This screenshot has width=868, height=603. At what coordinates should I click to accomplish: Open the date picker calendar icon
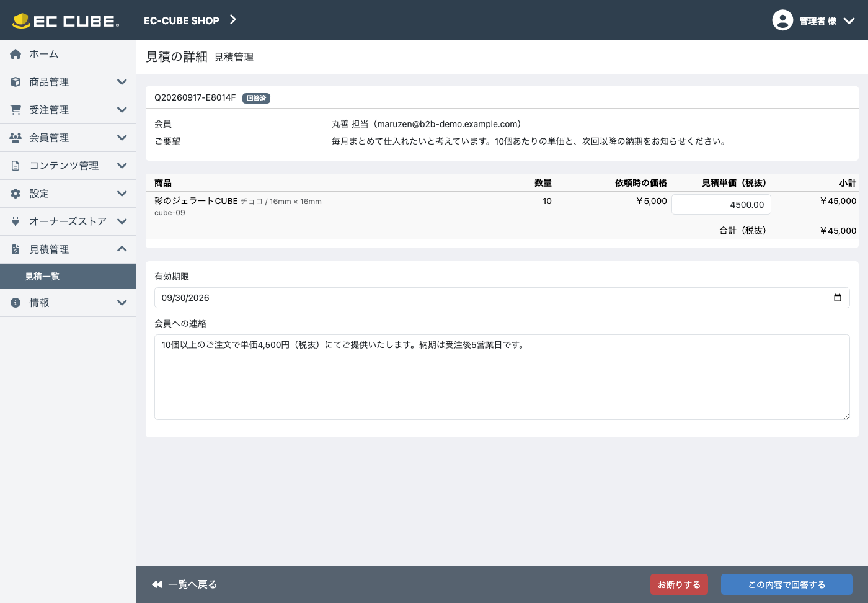(838, 298)
